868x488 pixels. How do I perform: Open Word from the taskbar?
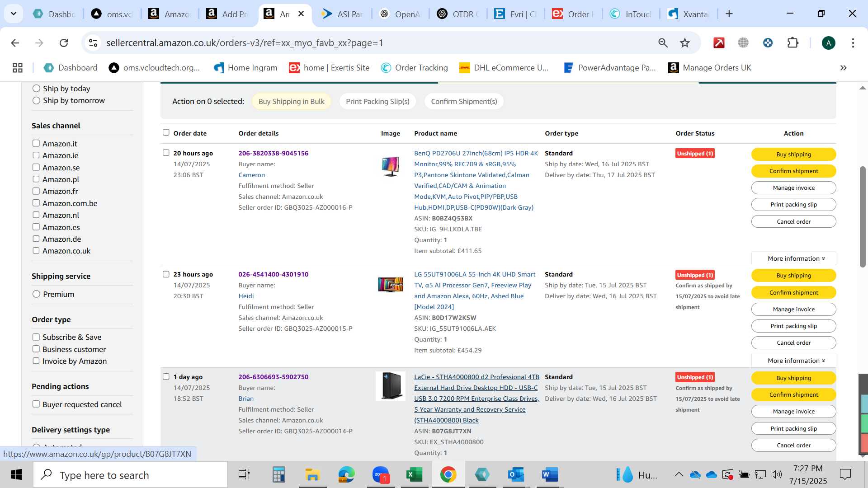[550, 475]
